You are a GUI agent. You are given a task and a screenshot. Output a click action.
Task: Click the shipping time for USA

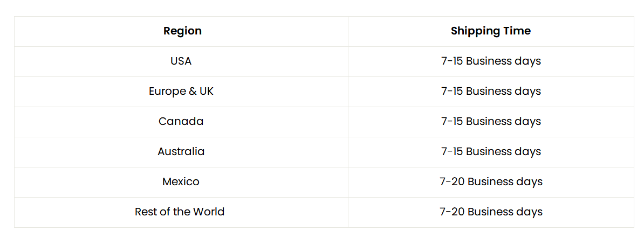491,61
